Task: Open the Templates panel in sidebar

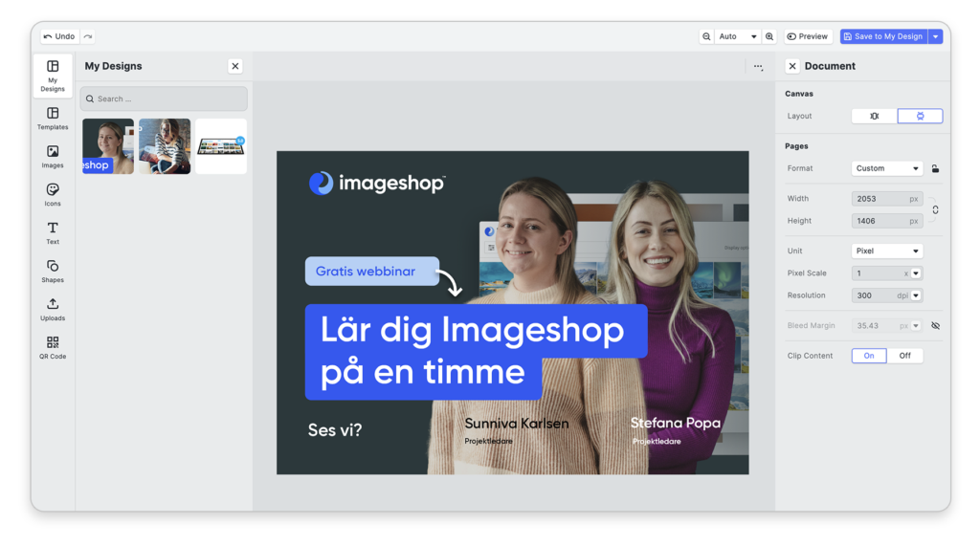Action: (53, 118)
